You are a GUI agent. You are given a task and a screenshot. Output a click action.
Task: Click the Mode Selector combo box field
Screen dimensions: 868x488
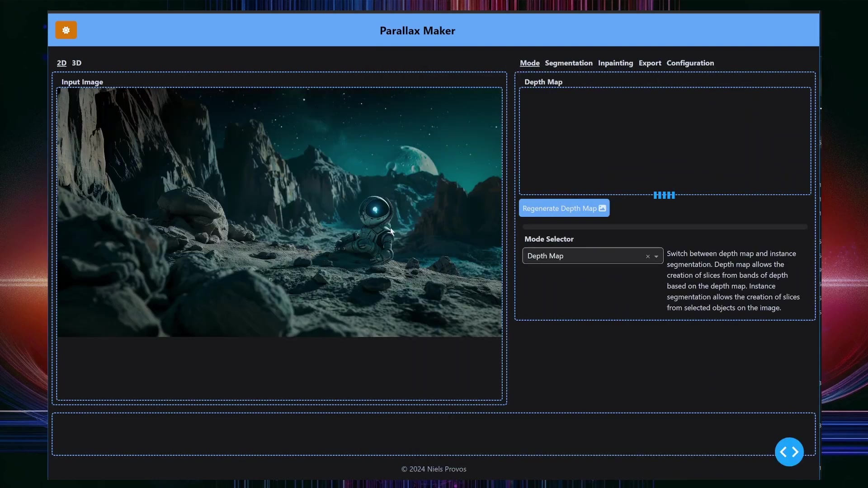[x=593, y=256]
